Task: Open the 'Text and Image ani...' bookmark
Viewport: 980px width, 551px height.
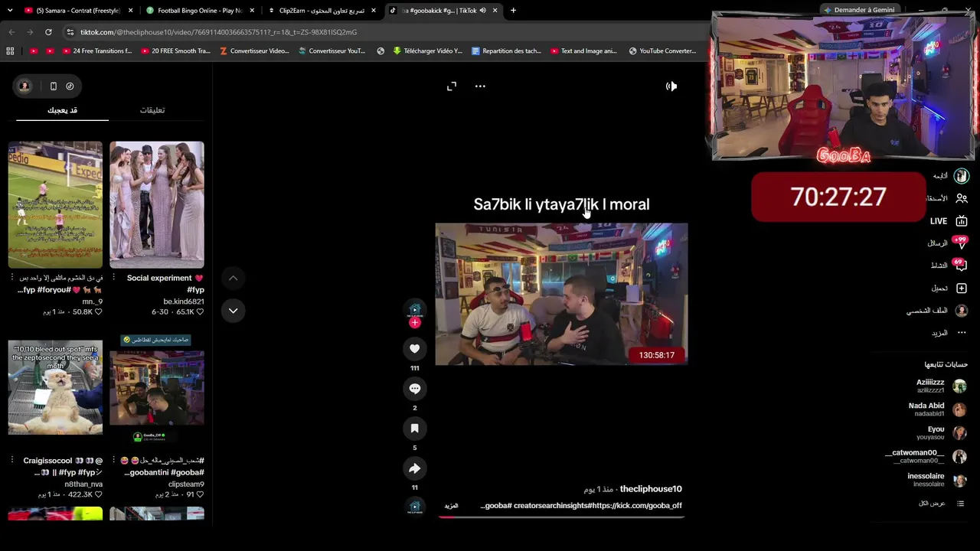Action: pyautogui.click(x=583, y=51)
